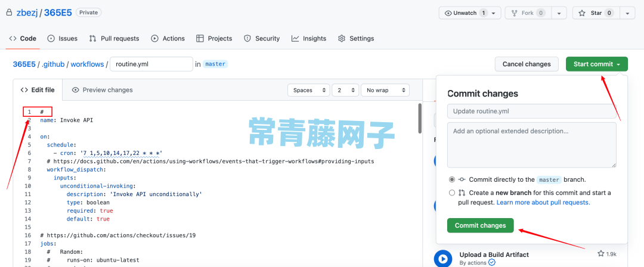The height and width of the screenshot is (267, 644).
Task: Open the 365E5 repository title link
Action: pos(58,13)
